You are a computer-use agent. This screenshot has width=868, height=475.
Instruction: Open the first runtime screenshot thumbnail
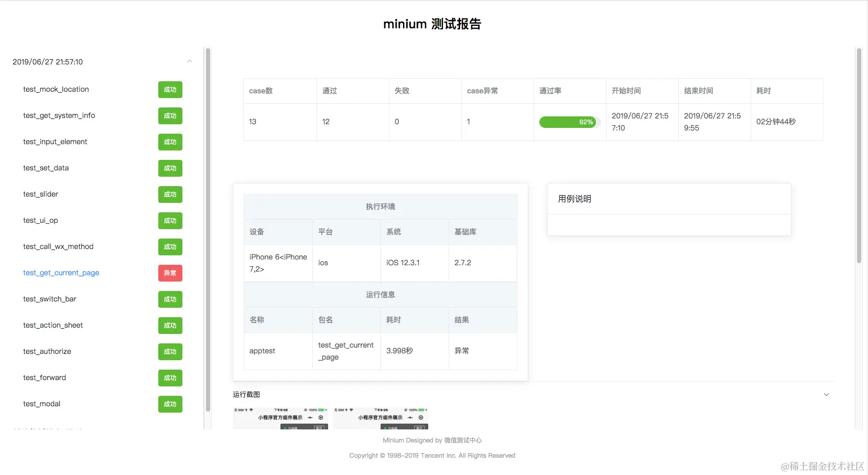click(280, 418)
